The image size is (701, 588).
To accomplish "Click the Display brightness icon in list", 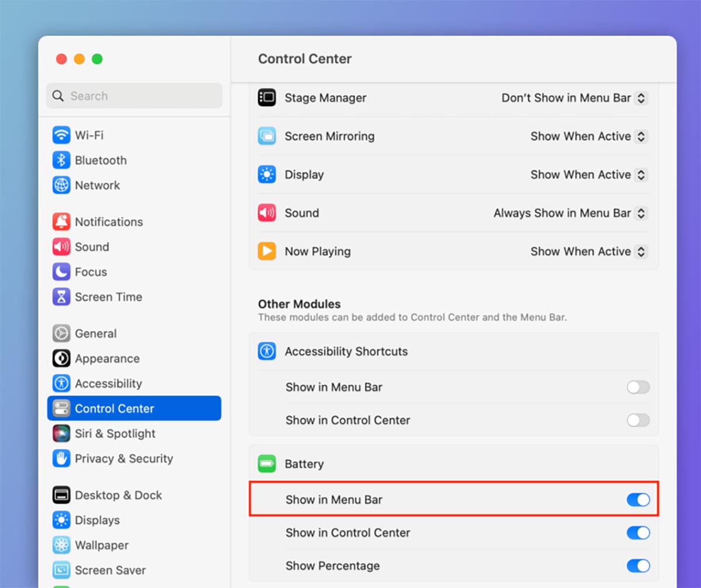I will (x=267, y=175).
